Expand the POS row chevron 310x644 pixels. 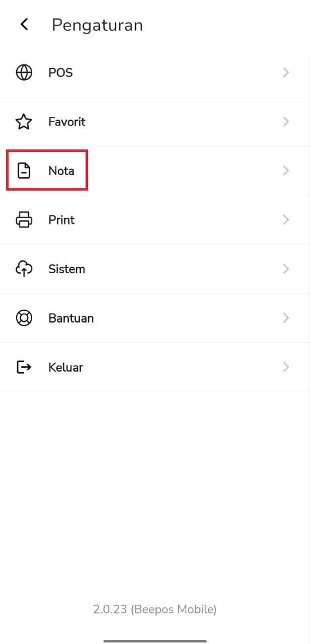tap(286, 72)
